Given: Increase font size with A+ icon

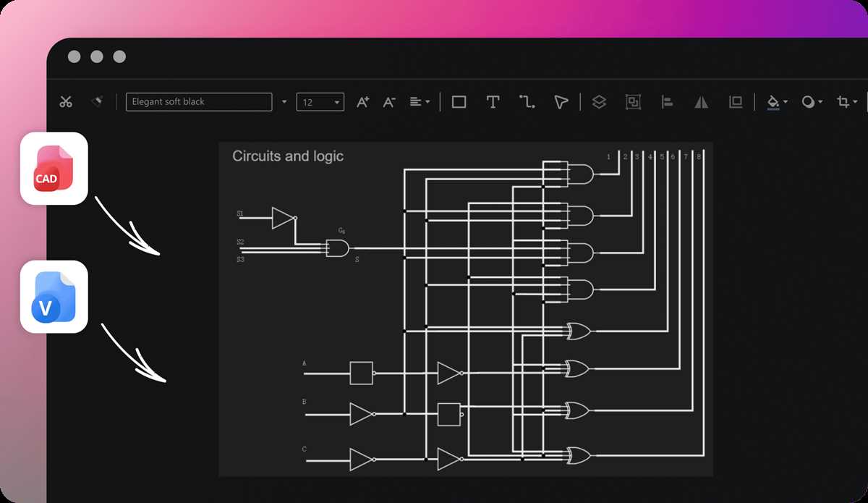Looking at the screenshot, I should tap(363, 102).
